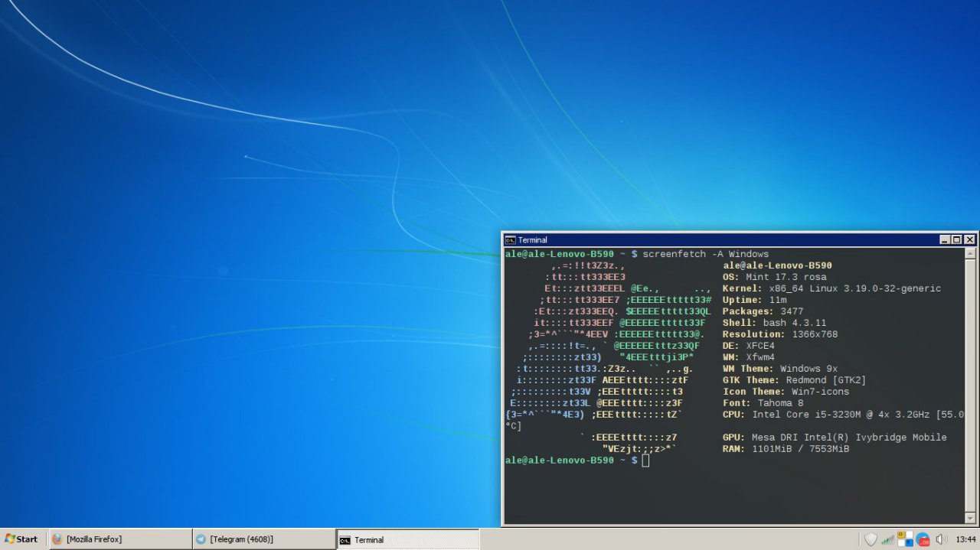Viewport: 980px width, 550px height.
Task: Maximize the Terminal window
Action: [957, 240]
